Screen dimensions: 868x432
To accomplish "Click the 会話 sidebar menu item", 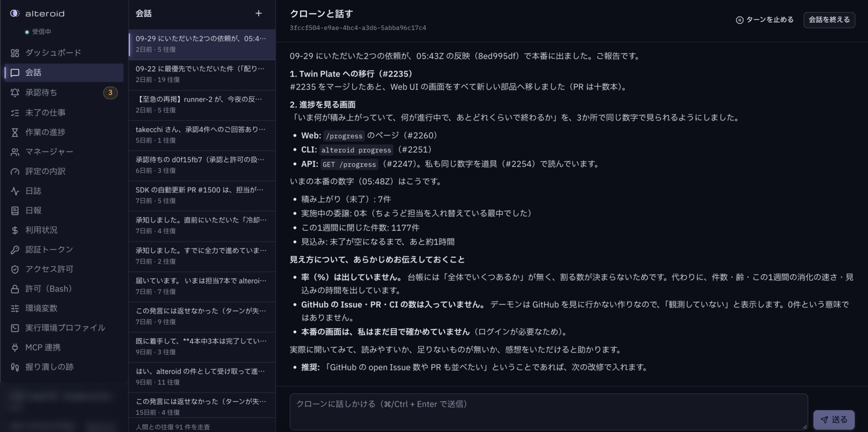I will [x=64, y=73].
